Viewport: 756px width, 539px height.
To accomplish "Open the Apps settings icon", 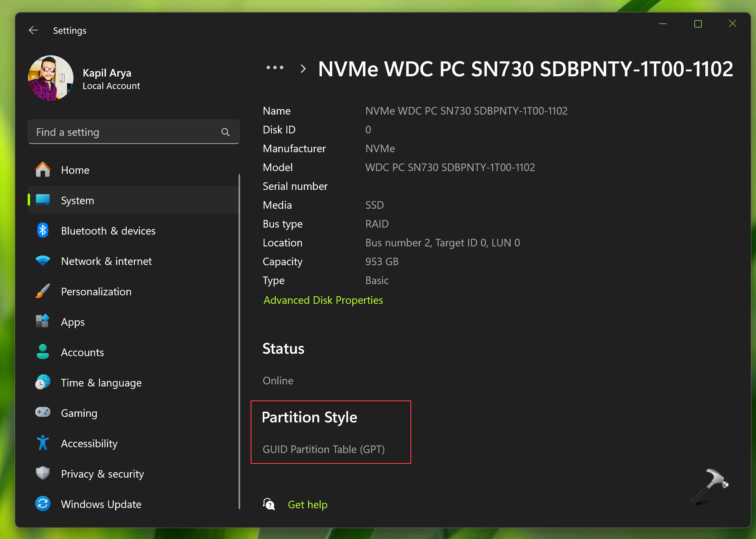I will [x=43, y=322].
